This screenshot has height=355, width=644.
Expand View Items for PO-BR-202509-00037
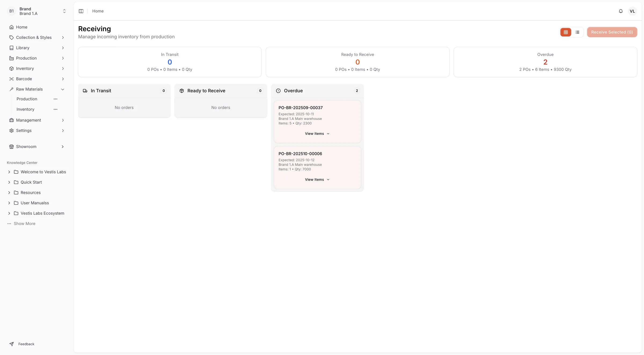click(x=317, y=134)
